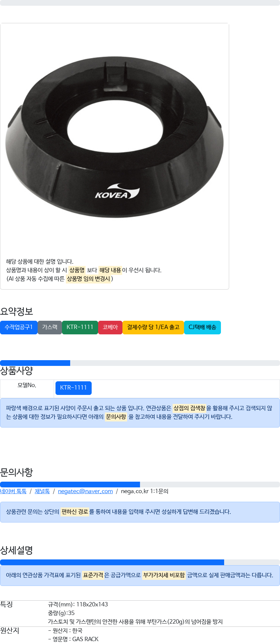Viewport: 280px width, 644px height.
Task: Click the highlighted 상점의 검색창 text
Action: [x=189, y=408]
